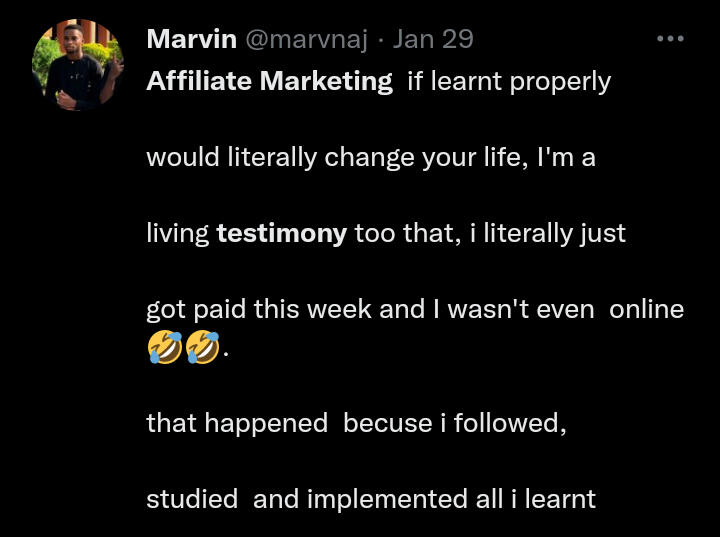This screenshot has height=537, width=720.
Task: Click the second rolling-laughing emoji
Action: pyautogui.click(x=202, y=347)
